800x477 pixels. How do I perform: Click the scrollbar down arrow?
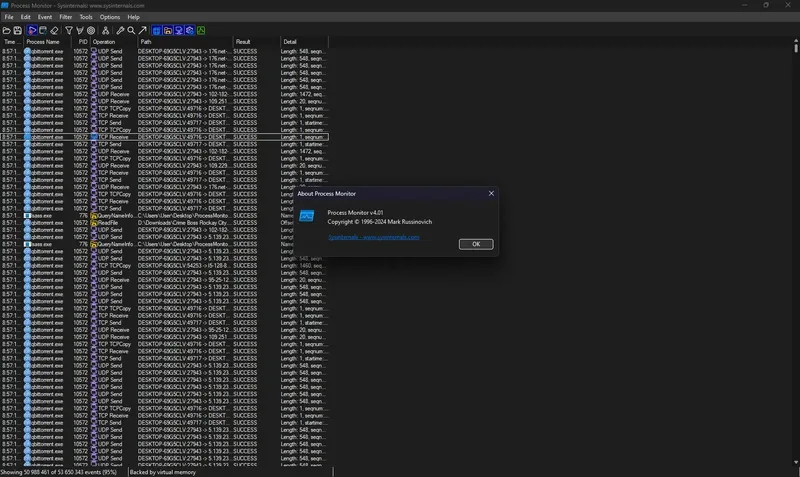[796, 462]
